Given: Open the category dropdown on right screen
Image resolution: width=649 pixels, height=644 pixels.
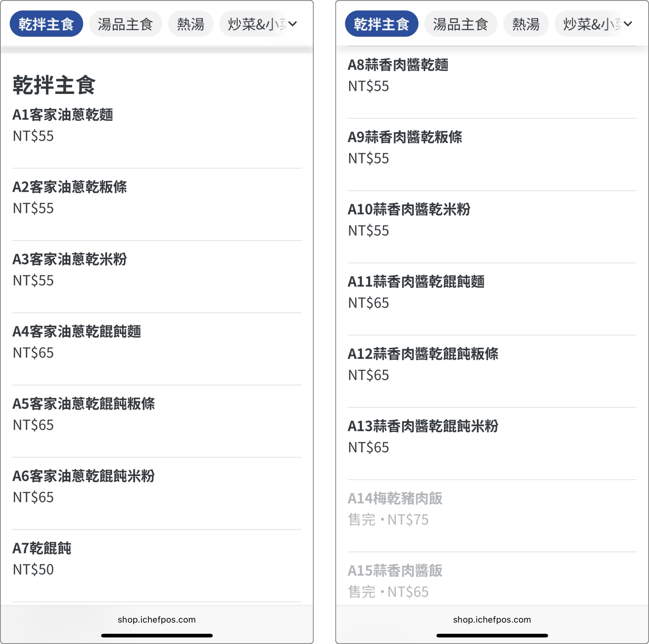Looking at the screenshot, I should click(628, 25).
